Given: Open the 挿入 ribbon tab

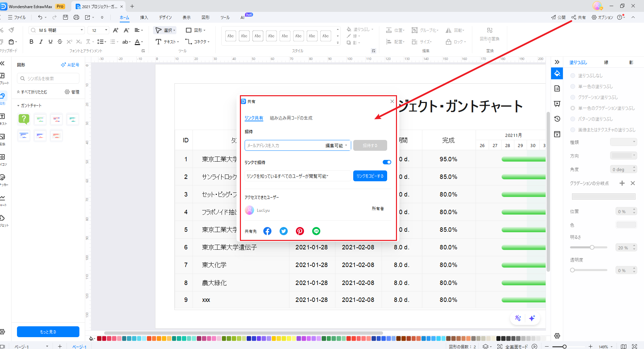Looking at the screenshot, I should point(144,17).
